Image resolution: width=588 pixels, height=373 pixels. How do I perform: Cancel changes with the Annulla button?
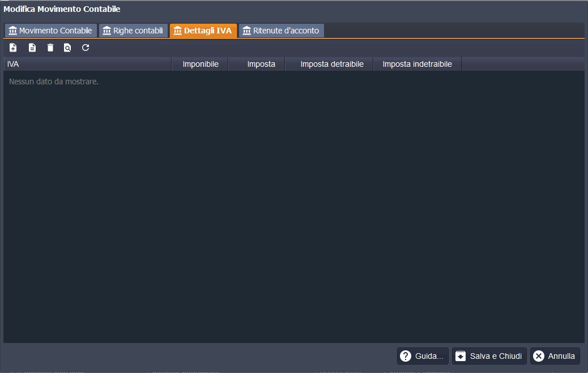tap(555, 356)
